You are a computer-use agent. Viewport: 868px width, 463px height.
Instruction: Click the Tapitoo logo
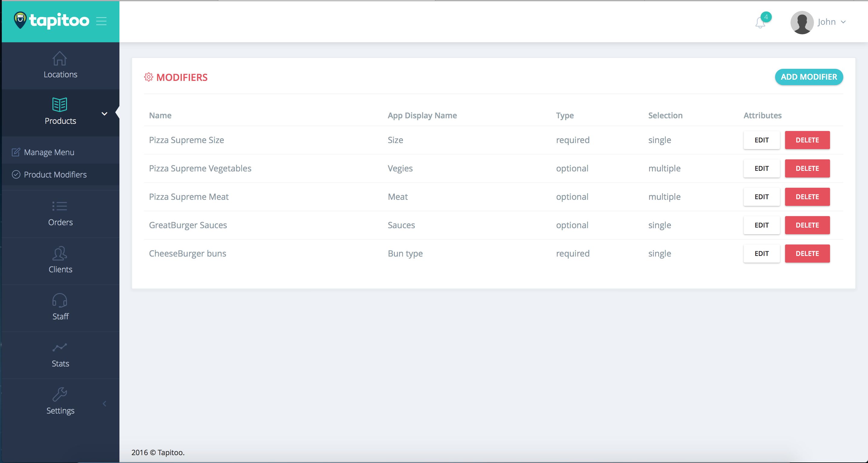click(x=52, y=21)
